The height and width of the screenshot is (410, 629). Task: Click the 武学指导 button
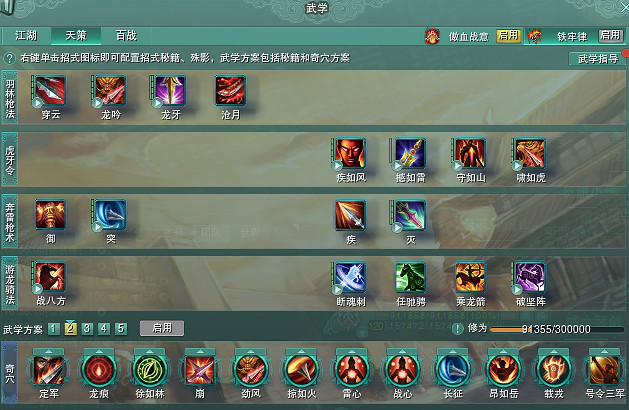597,59
